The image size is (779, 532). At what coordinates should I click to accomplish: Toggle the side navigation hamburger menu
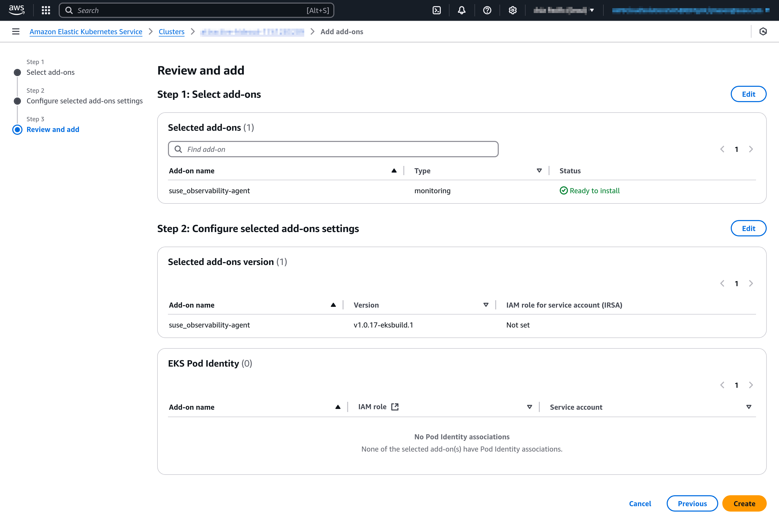(16, 31)
